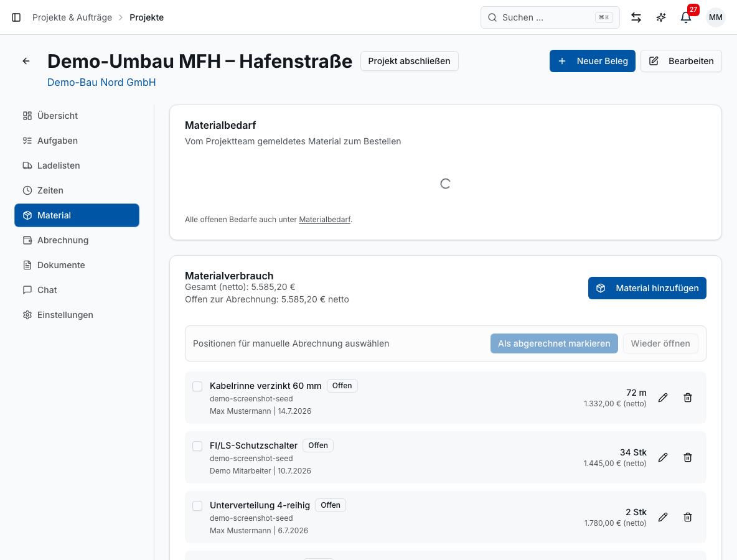Click the Offen badge on Unterverteilung row

(331, 505)
